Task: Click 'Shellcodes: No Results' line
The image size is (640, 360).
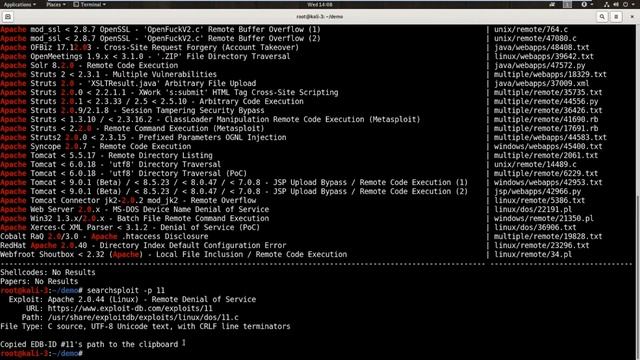Action: (48, 272)
